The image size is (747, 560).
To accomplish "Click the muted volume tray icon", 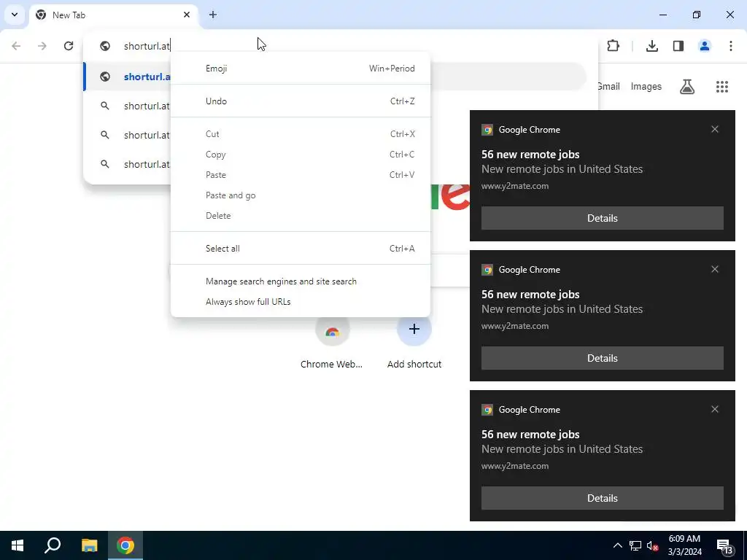I will [x=653, y=545].
